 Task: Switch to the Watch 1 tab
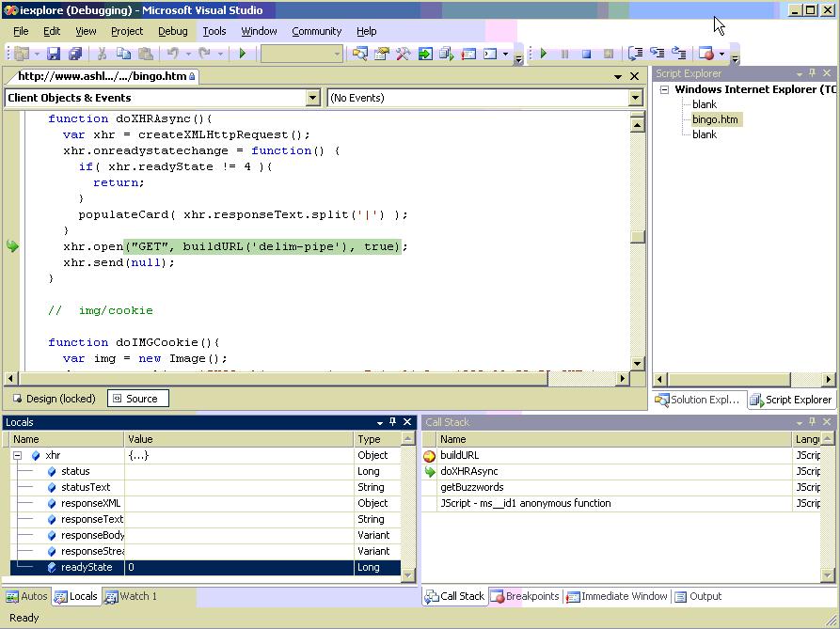[x=132, y=596]
